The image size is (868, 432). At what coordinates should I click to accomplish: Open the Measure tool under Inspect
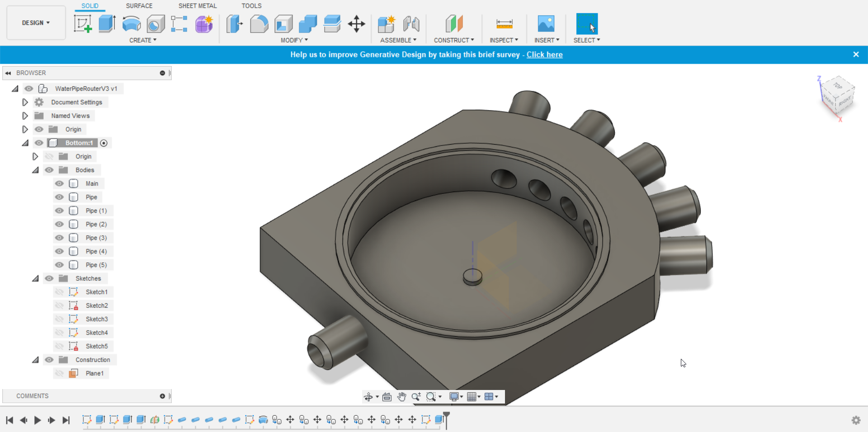(505, 23)
